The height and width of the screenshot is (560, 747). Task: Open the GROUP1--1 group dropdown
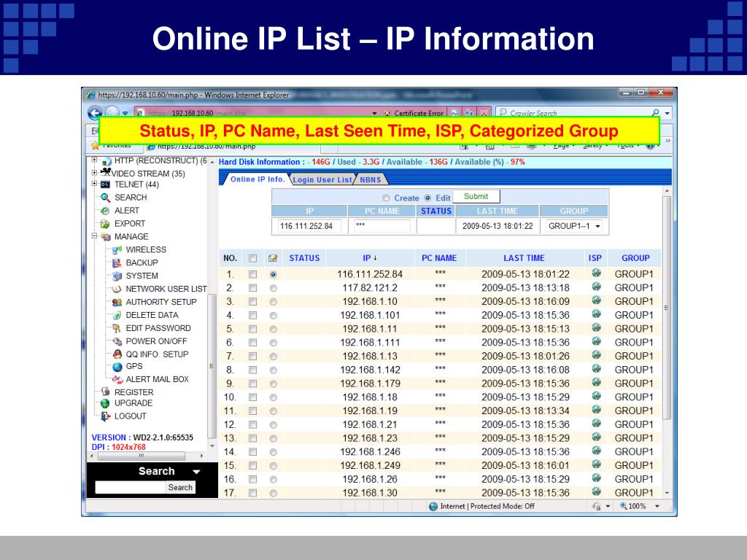coord(575,226)
